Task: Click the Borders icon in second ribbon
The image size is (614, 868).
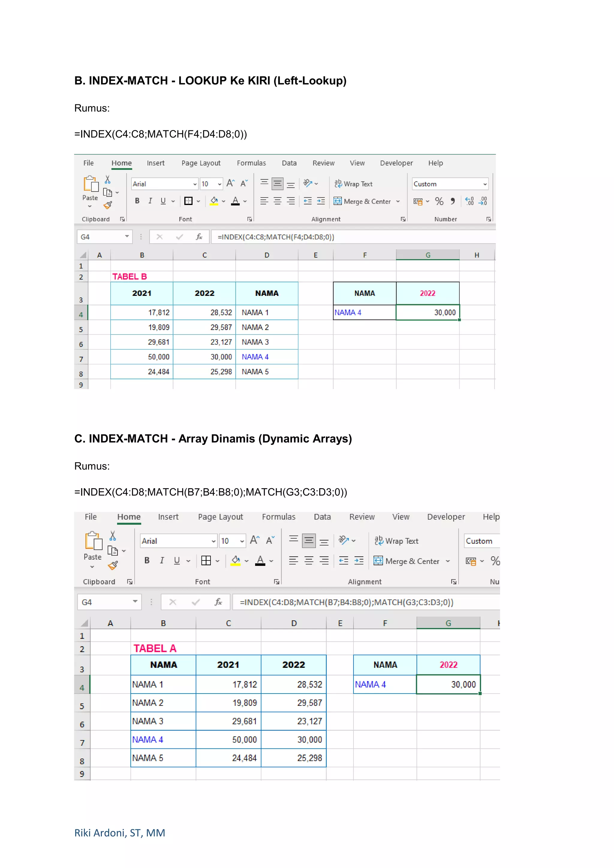Action: click(206, 561)
